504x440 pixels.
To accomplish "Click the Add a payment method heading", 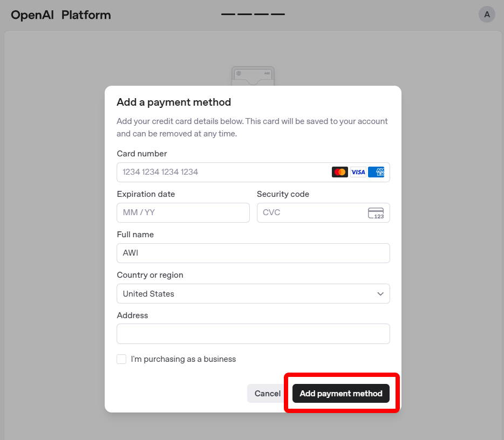I will click(x=174, y=102).
